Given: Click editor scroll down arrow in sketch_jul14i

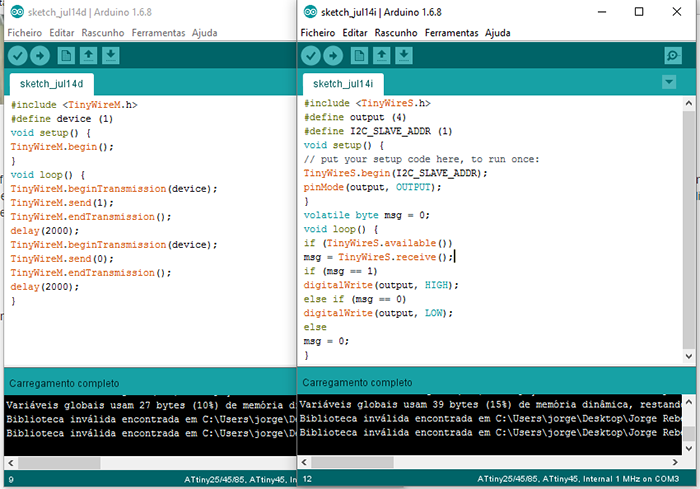Looking at the screenshot, I should [x=689, y=356].
